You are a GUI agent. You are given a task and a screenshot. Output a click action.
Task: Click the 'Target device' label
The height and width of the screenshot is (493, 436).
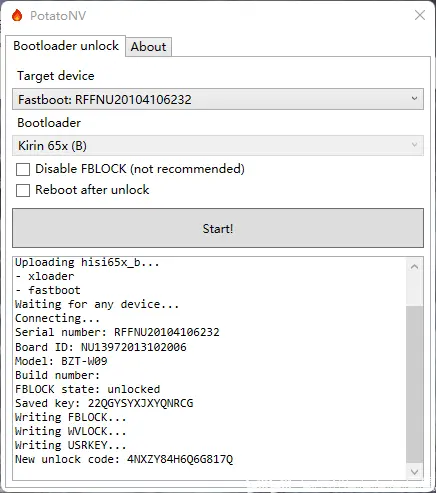pyautogui.click(x=56, y=76)
